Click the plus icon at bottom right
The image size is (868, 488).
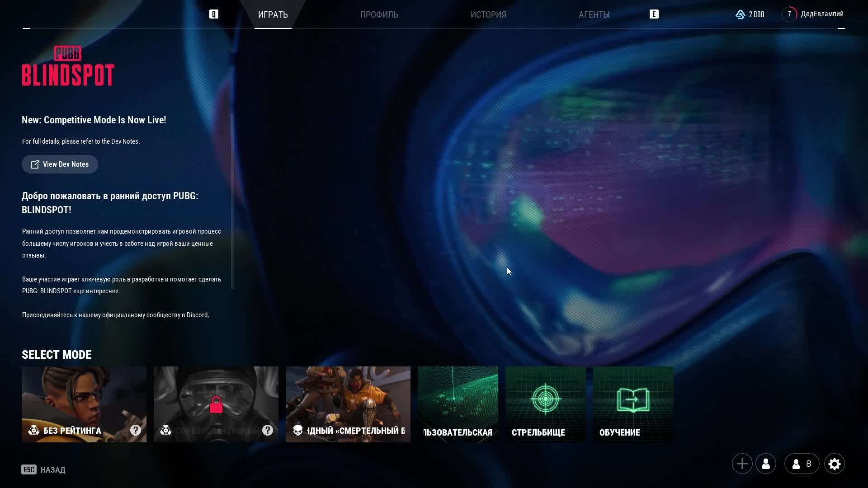(x=742, y=464)
